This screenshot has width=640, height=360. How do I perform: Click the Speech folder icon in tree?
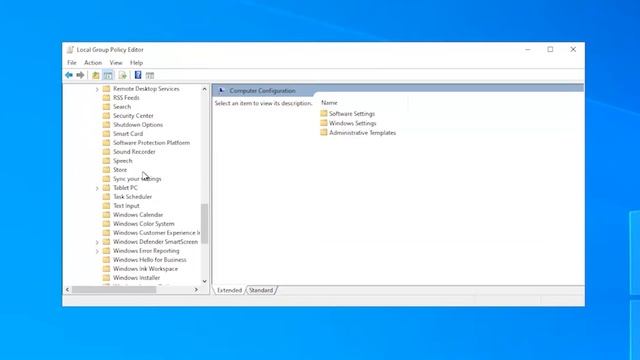click(106, 160)
